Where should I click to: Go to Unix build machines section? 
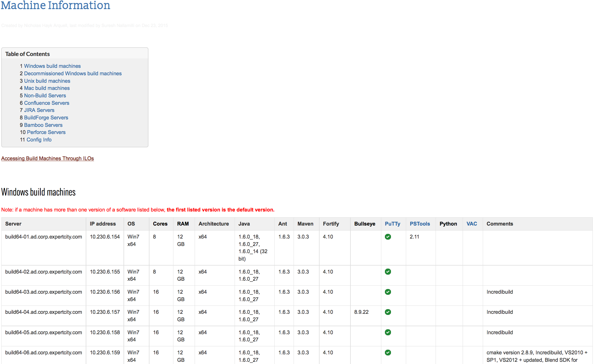47,81
